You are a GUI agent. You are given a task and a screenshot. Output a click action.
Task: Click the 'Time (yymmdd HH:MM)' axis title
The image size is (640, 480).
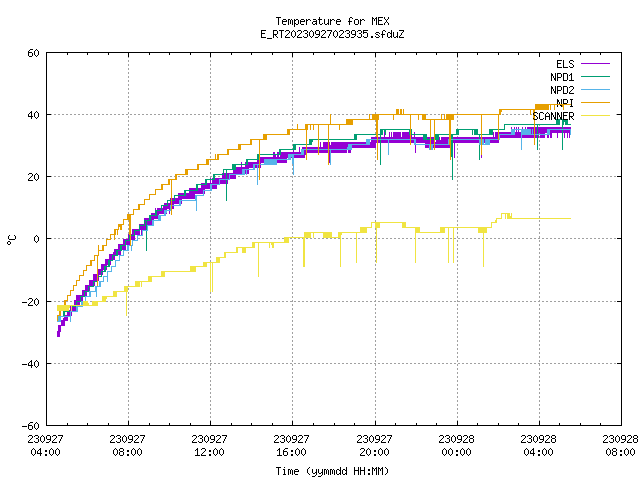click(x=332, y=471)
